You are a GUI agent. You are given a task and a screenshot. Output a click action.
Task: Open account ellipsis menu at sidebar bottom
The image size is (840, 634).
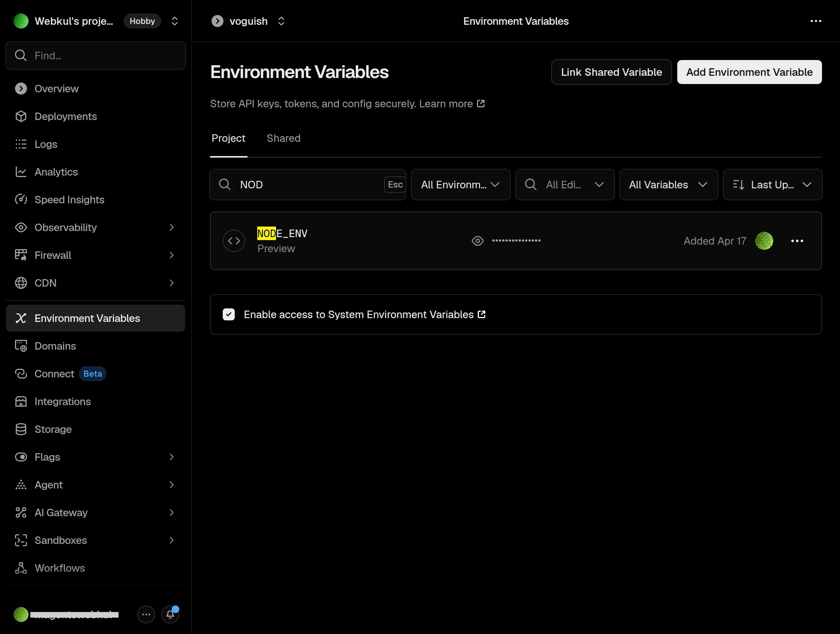146,614
